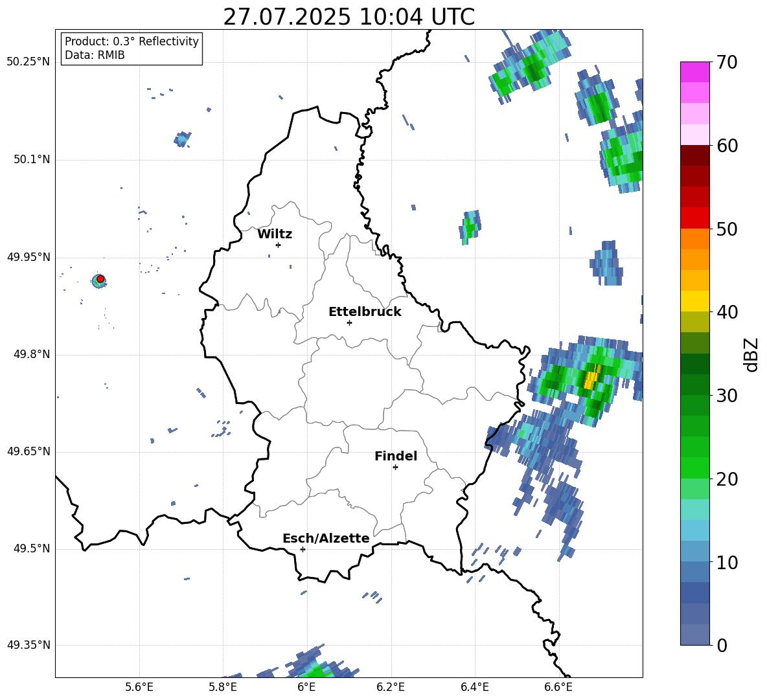Click the yellow high-reflectivity storm core
The height and width of the screenshot is (700, 767).
pos(591,379)
